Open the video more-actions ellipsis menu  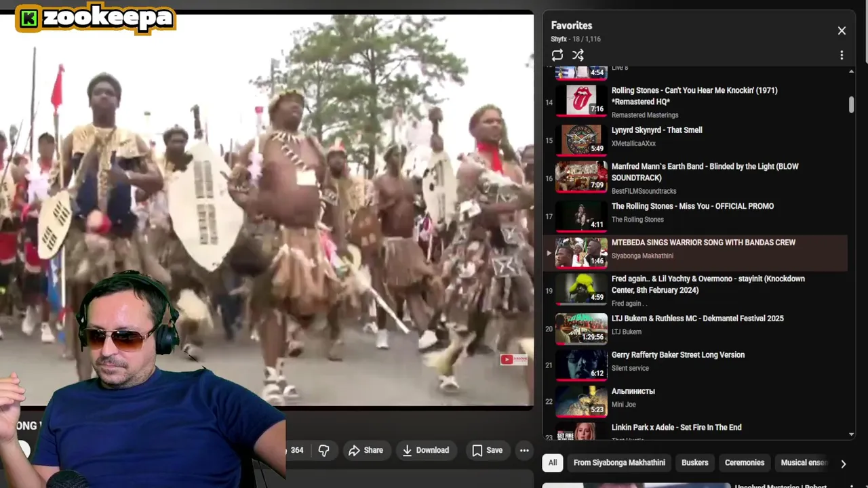click(524, 450)
